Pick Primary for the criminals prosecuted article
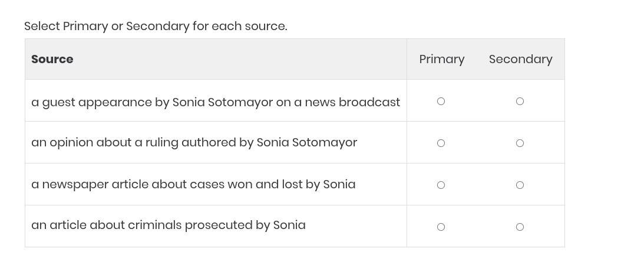644x255 pixels. coord(441,227)
